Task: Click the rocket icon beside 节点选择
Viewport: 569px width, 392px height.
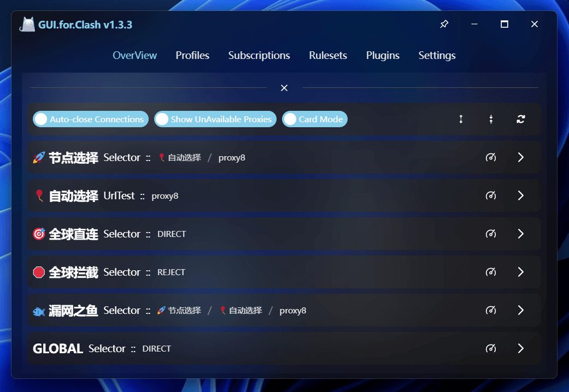Action: coord(39,157)
